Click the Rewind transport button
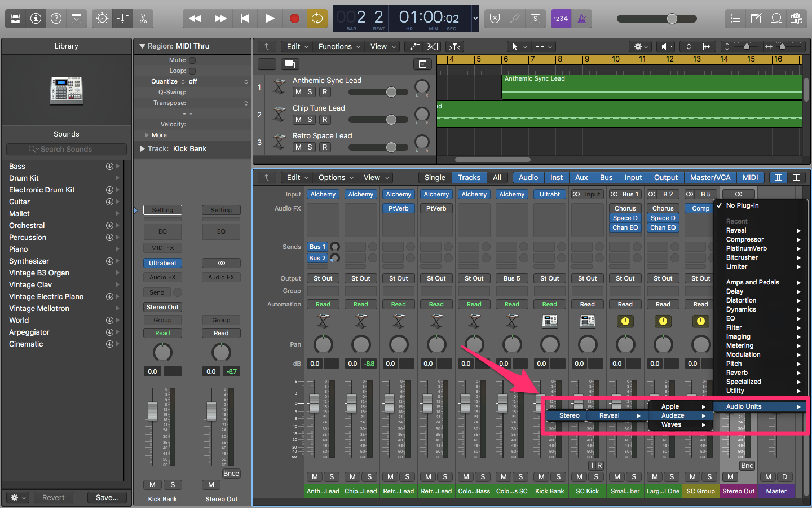The height and width of the screenshot is (508, 812). pos(195,19)
